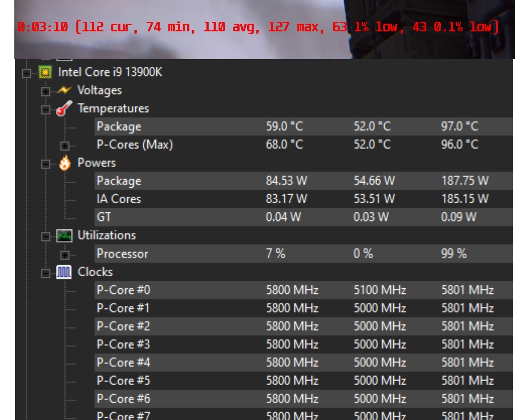This screenshot has width=515, height=420.
Task: Click the Voltages lightning bolt icon
Action: pyautogui.click(x=64, y=90)
